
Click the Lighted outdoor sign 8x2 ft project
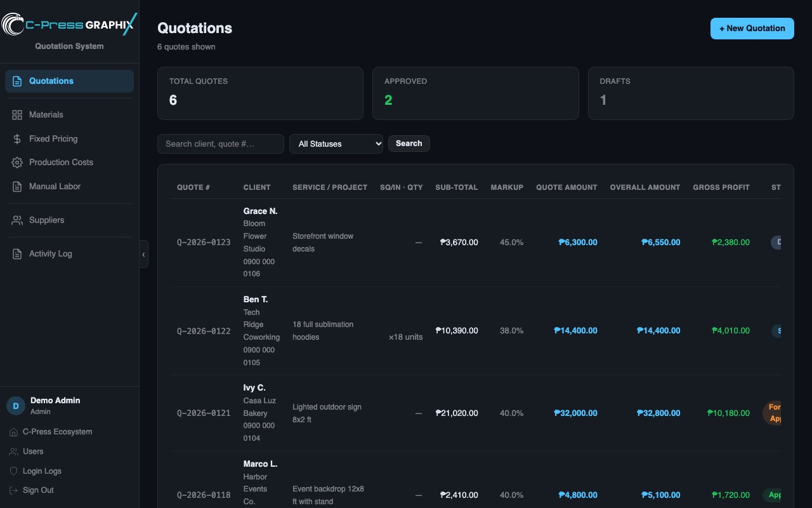[x=327, y=413]
